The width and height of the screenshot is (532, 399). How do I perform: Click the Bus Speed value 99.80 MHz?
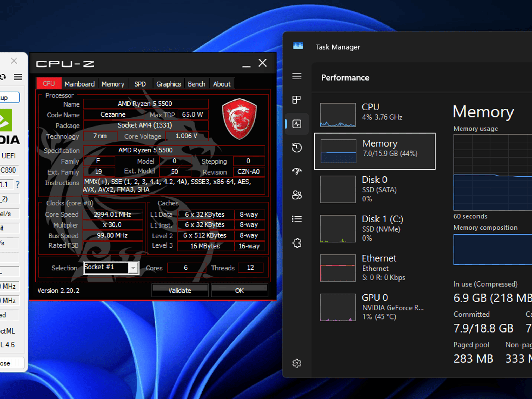pyautogui.click(x=113, y=235)
